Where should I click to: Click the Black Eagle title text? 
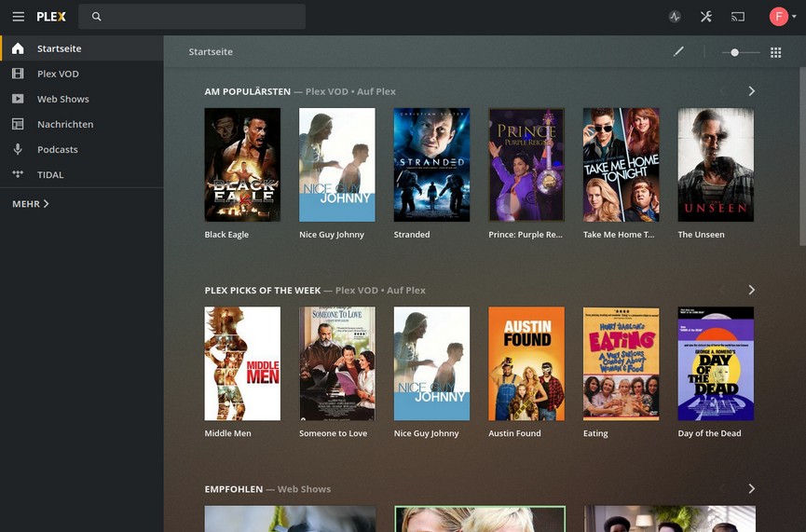tap(226, 235)
